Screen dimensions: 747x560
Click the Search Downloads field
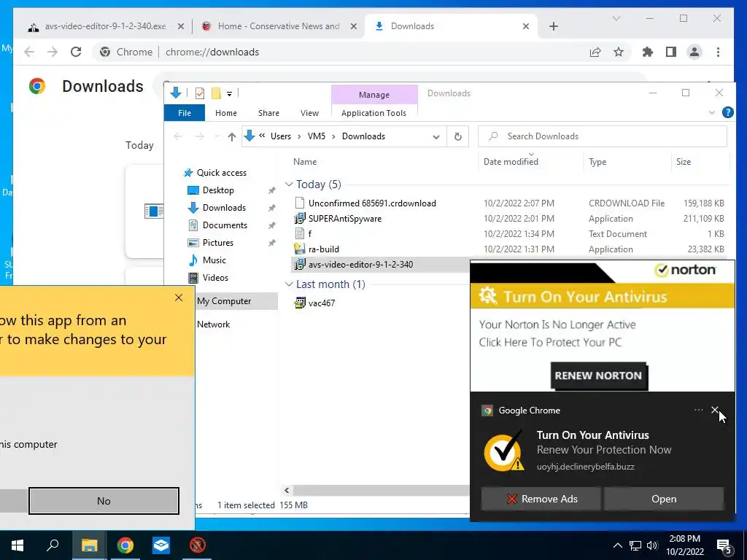[x=602, y=136]
